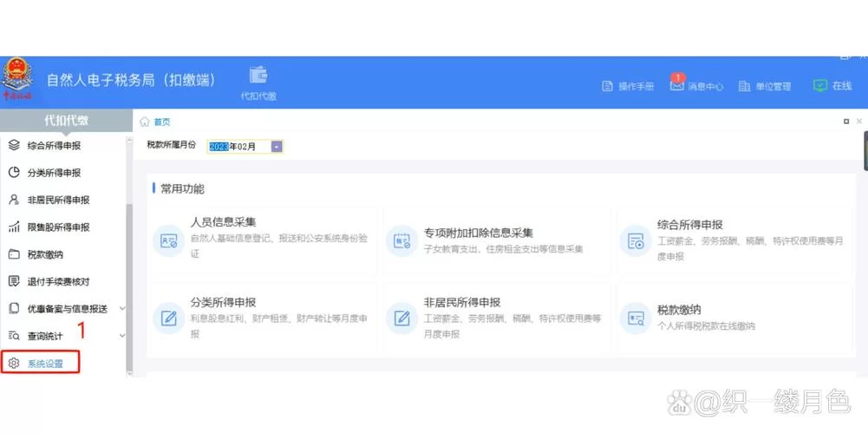Click 税款所属月份 label
868x434 pixels.
pyautogui.click(x=171, y=145)
